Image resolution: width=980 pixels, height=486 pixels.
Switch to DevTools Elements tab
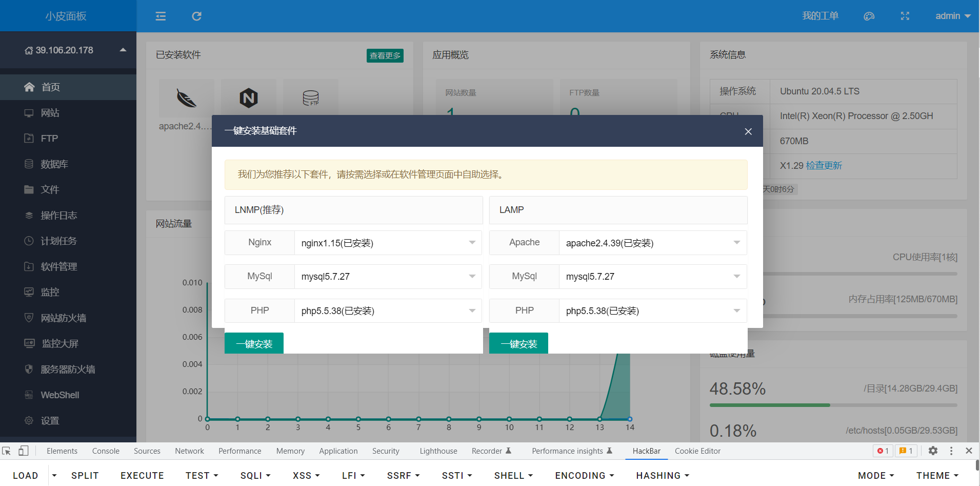pos(62,451)
